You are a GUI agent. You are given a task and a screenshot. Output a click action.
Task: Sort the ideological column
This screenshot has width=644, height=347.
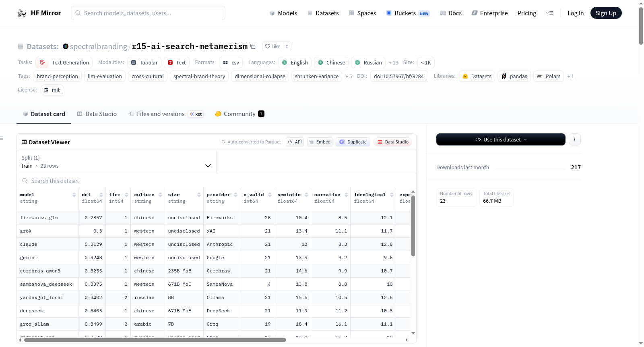pyautogui.click(x=392, y=195)
